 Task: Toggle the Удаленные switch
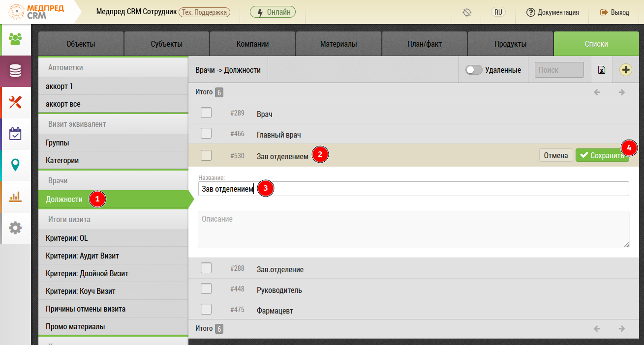tap(474, 70)
